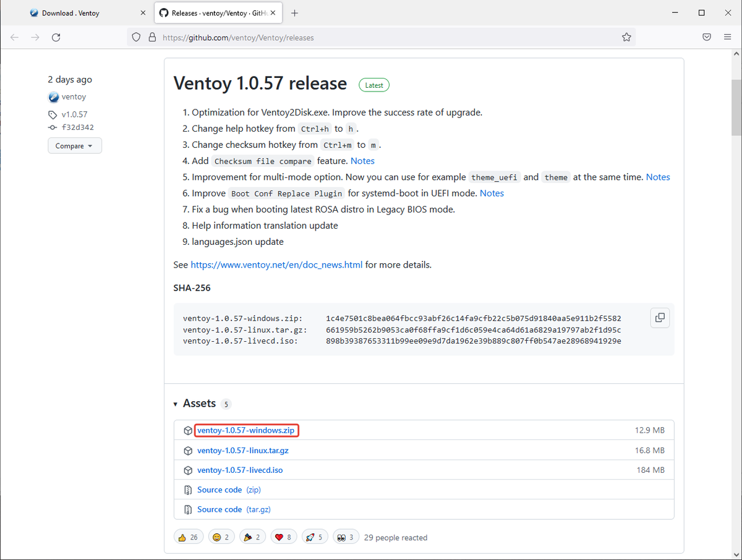Viewport: 742px width, 560px height.
Task: Collapse the Assets section triangle
Action: (176, 404)
